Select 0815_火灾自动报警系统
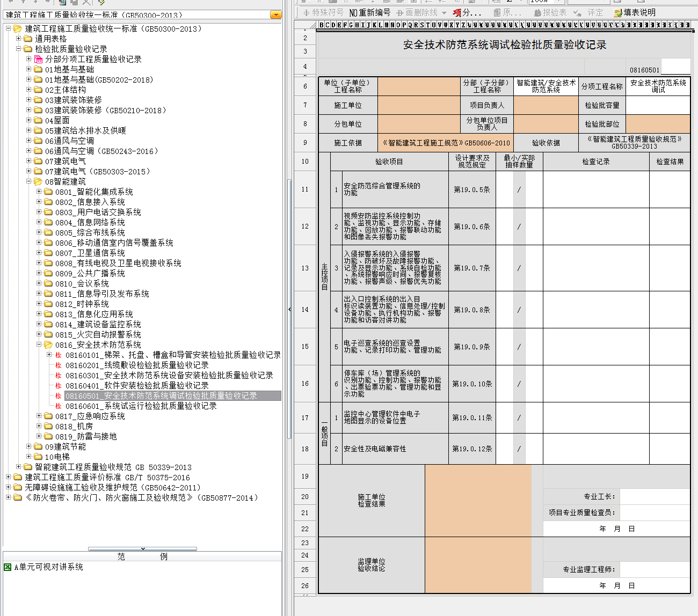Image resolution: width=698 pixels, height=616 pixels. (98, 334)
